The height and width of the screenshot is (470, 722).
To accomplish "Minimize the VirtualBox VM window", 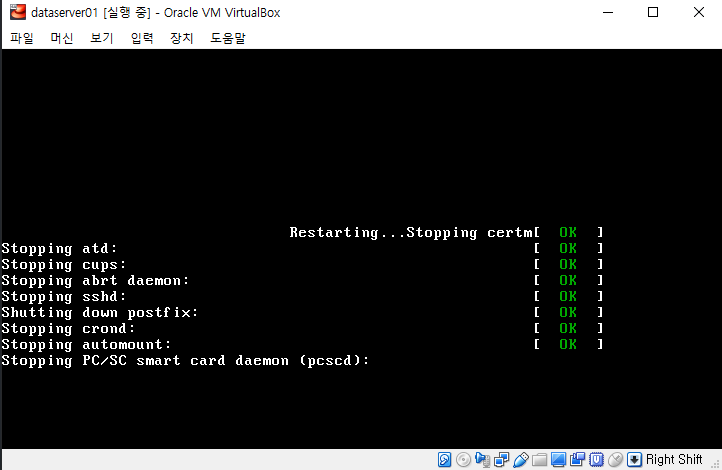I will click(x=608, y=12).
